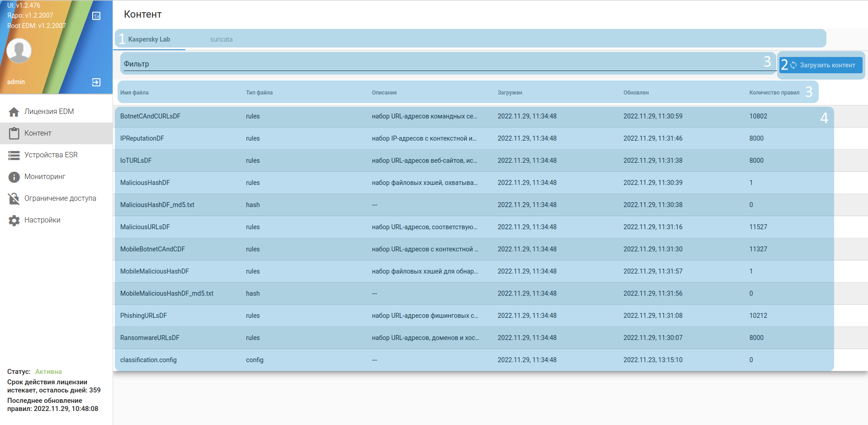
Task: Sort by Тип файла column header
Action: coord(259,93)
